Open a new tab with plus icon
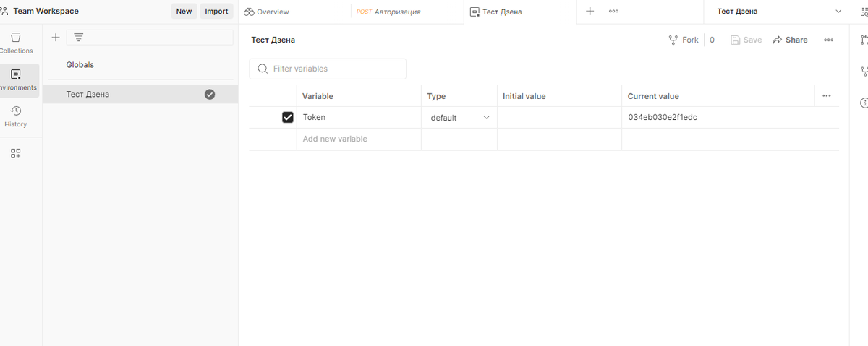The width and height of the screenshot is (868, 346). [x=590, y=12]
